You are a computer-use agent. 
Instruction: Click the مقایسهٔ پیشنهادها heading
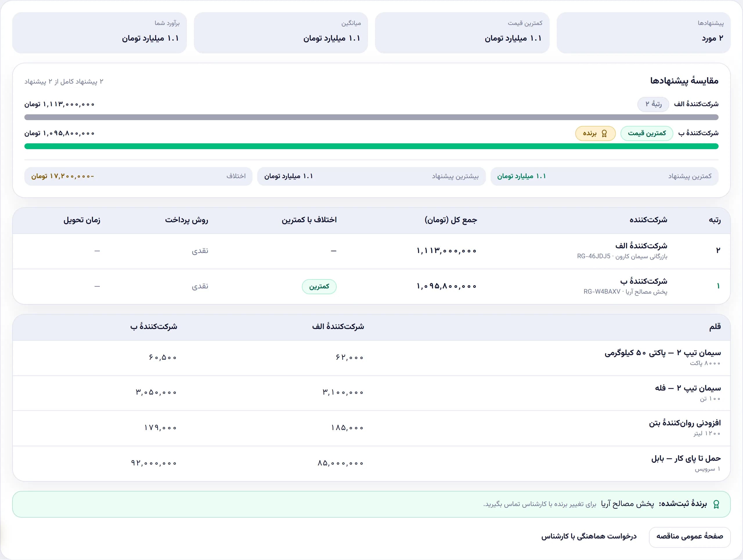coord(684,81)
